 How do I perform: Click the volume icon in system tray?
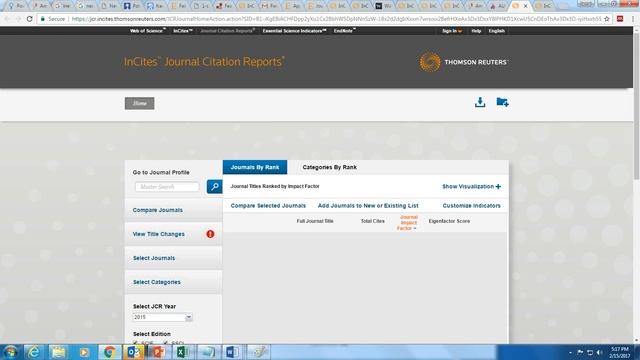point(599,352)
